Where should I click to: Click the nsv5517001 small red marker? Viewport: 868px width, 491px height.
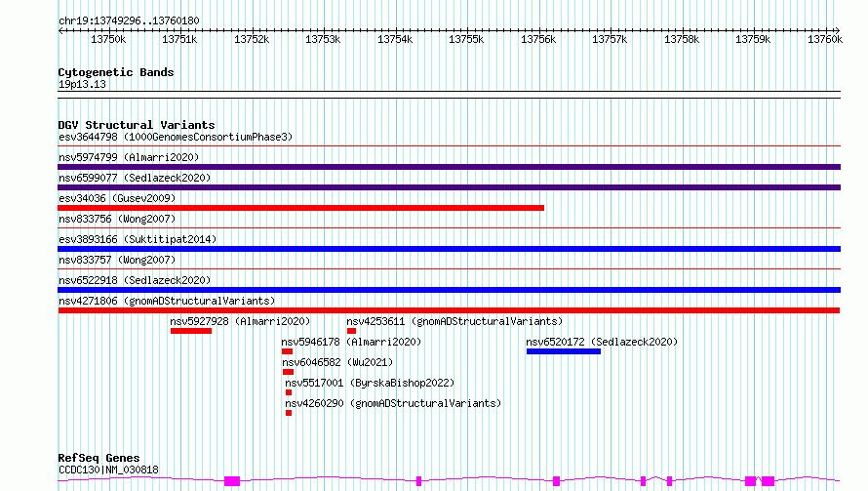point(289,392)
